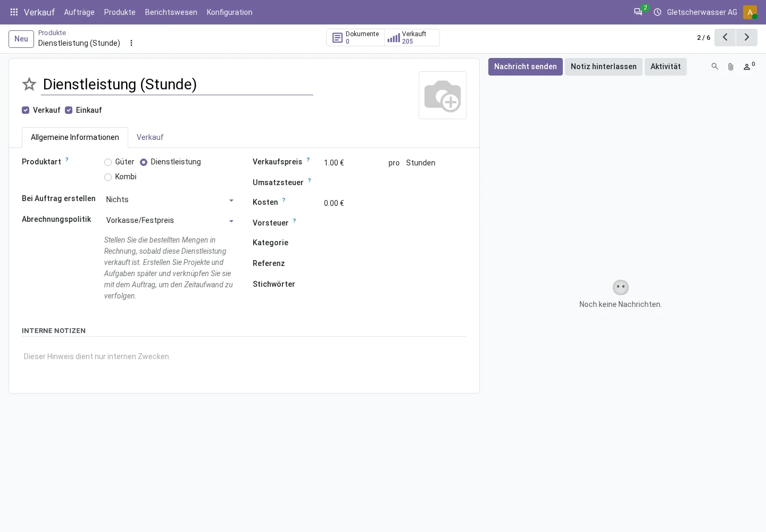
Task: Show help tooltip for Verkaufspreis
Action: 308,160
